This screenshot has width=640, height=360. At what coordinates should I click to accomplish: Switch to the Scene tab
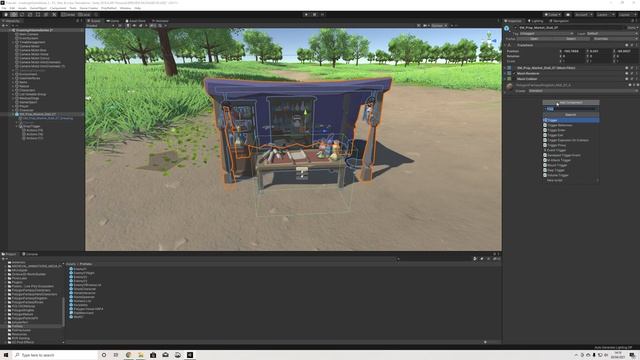click(94, 21)
